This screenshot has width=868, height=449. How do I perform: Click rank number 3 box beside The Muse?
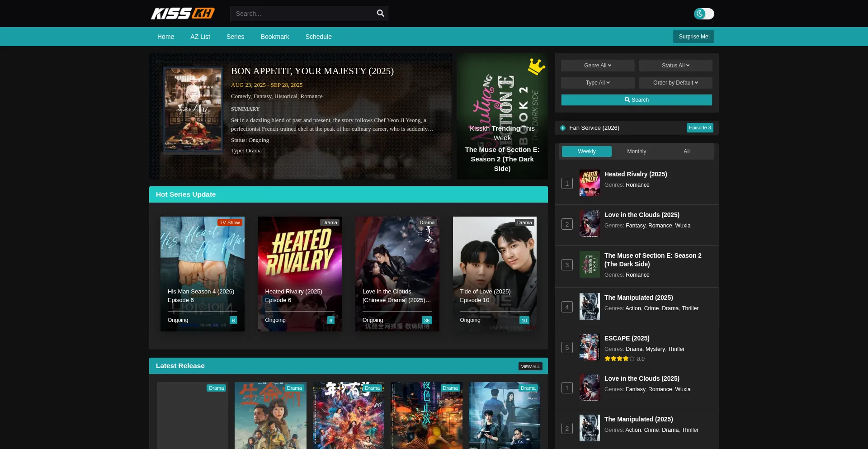(567, 265)
